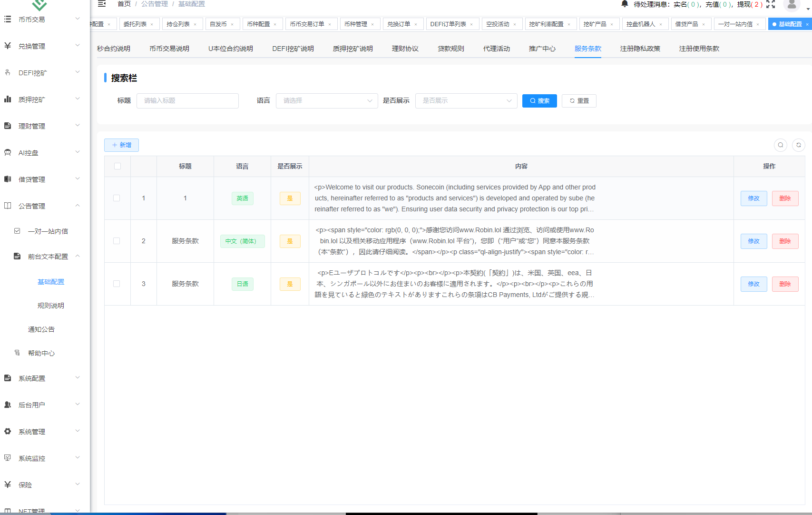Check row 3 日语 checkbox
This screenshot has width=812, height=515.
click(x=117, y=284)
